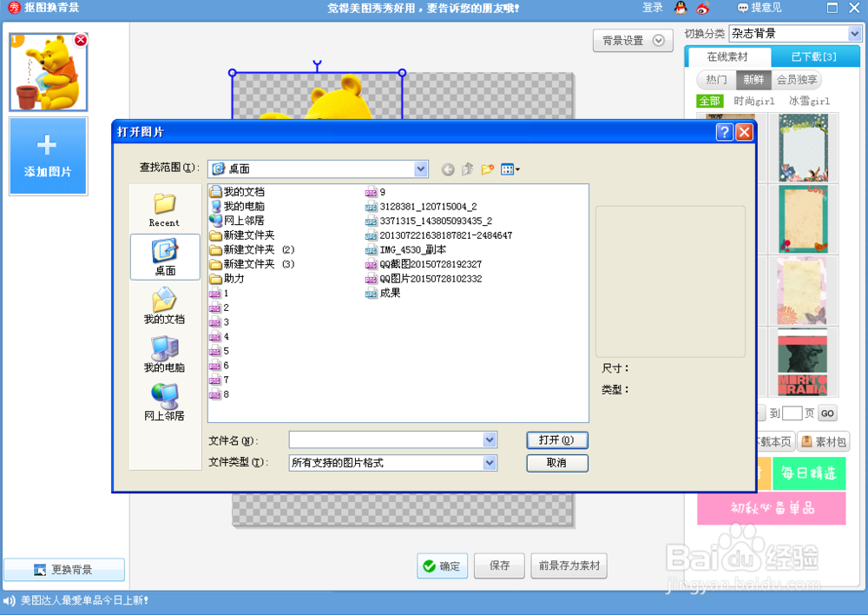Image resolution: width=868 pixels, height=615 pixels.
Task: Click the 登录 link in the title bar
Action: coord(653,8)
